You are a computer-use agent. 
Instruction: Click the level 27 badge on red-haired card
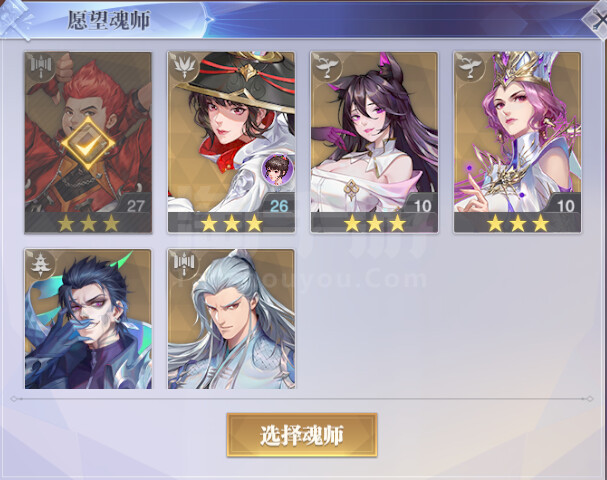tap(135, 205)
